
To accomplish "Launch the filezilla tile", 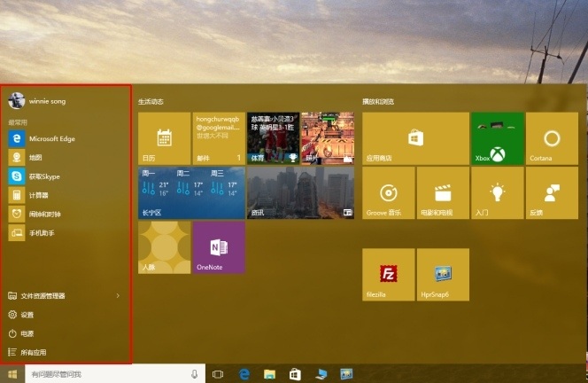I will click(389, 275).
